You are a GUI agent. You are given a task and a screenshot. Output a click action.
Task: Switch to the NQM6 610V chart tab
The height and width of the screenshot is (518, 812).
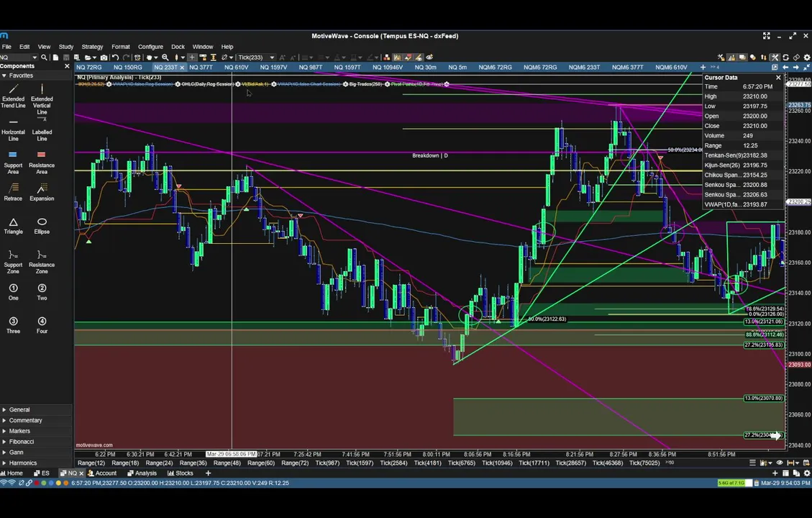click(x=671, y=68)
